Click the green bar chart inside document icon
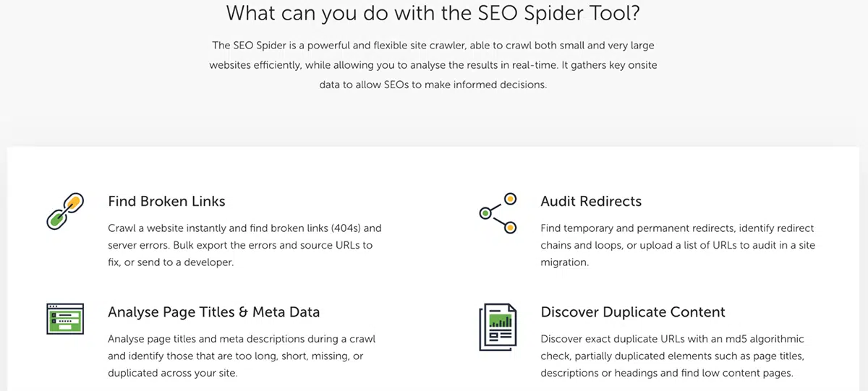 click(x=501, y=318)
